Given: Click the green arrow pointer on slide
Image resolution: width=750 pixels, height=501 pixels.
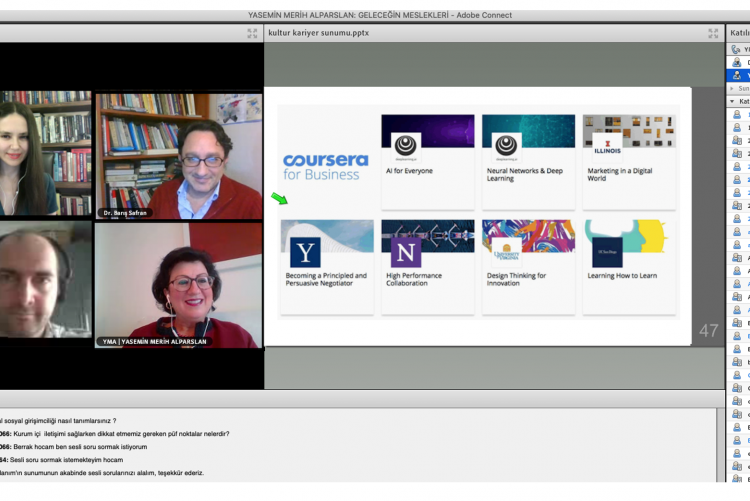Looking at the screenshot, I should (278, 198).
